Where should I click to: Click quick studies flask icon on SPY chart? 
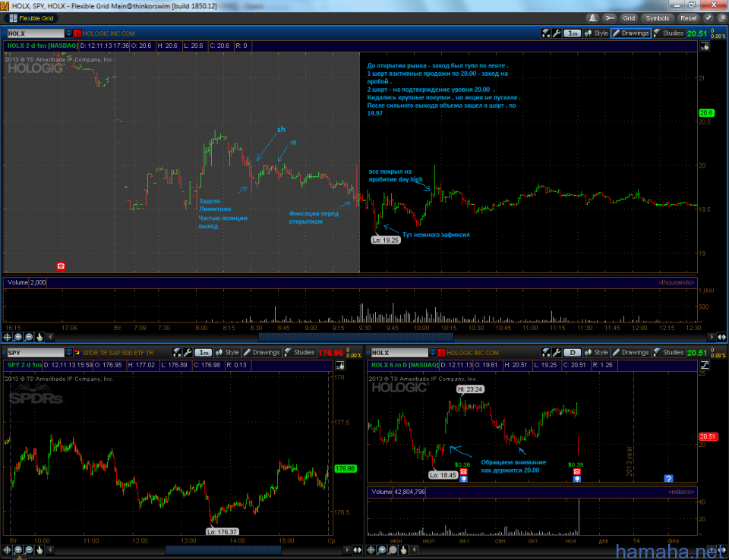pyautogui.click(x=177, y=352)
